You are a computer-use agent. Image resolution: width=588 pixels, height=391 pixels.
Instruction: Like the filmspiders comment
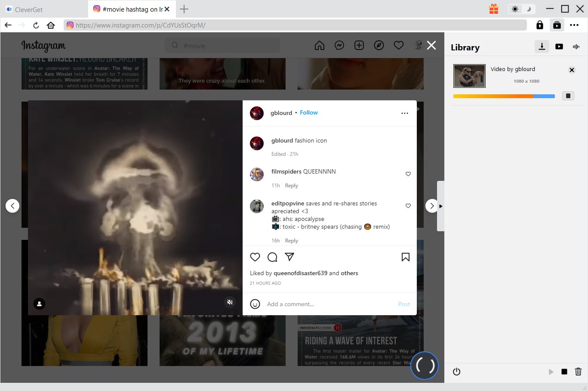click(x=408, y=174)
